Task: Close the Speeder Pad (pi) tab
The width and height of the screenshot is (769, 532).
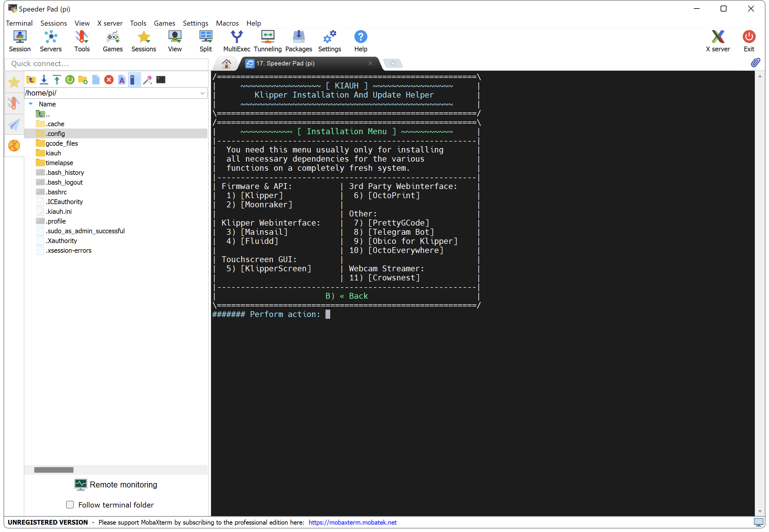Action: (370, 63)
